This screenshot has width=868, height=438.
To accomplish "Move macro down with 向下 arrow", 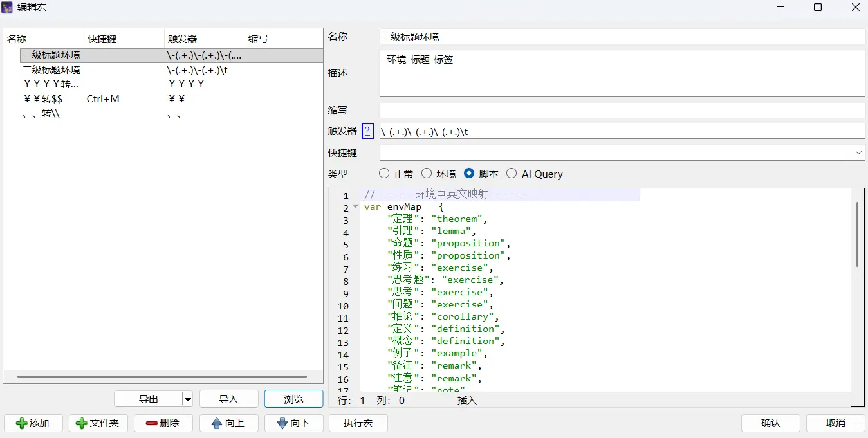I will [x=293, y=423].
